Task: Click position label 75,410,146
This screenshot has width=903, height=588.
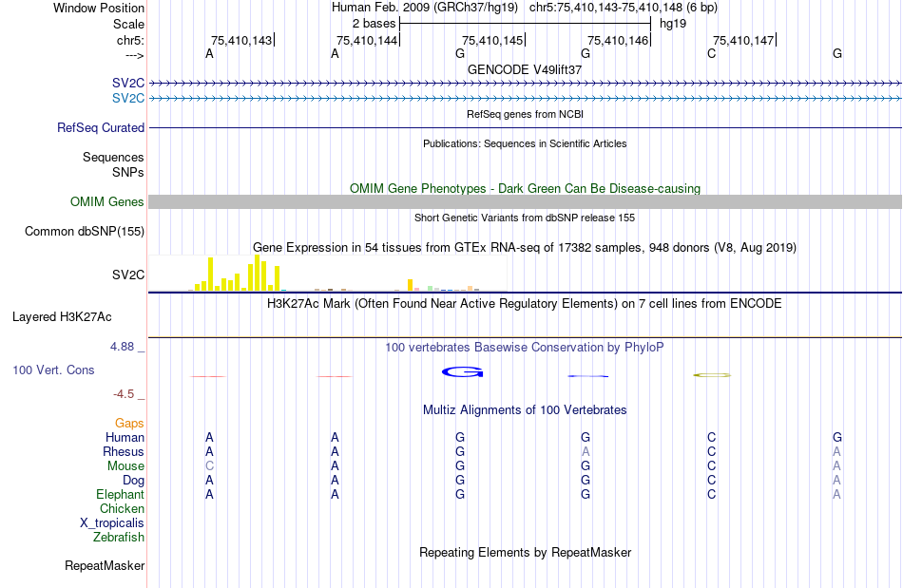Action: 618,40
